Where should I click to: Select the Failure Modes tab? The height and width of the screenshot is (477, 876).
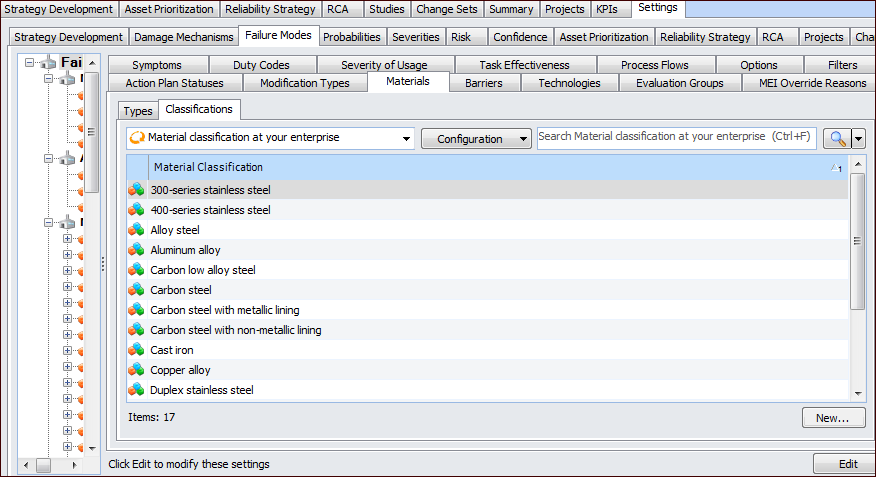coord(278,35)
